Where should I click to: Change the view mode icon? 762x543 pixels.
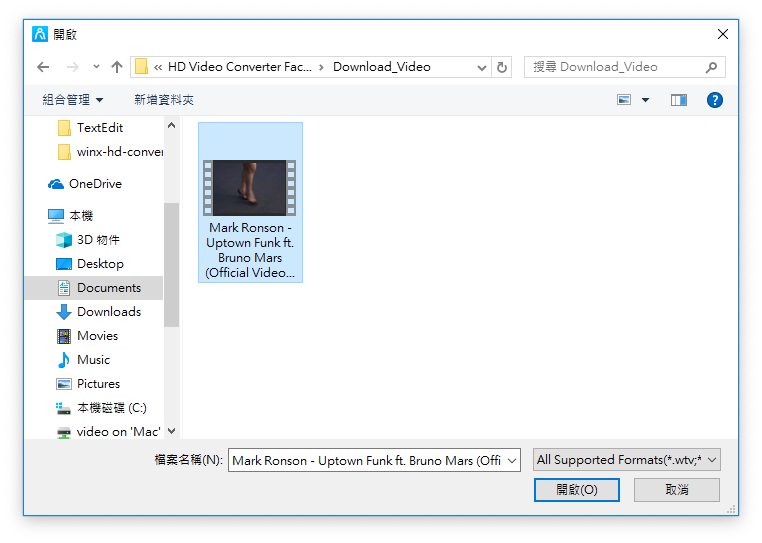[x=624, y=100]
